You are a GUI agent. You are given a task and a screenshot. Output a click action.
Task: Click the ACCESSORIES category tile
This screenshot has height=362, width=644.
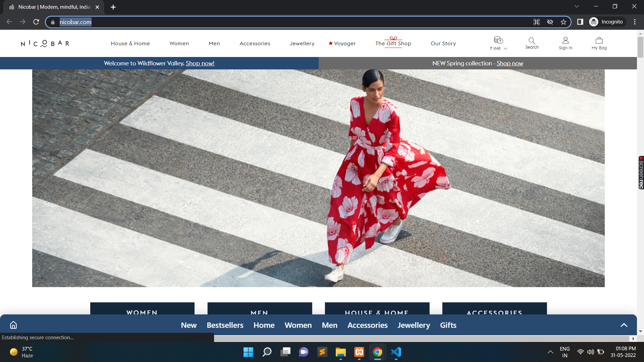click(x=494, y=309)
